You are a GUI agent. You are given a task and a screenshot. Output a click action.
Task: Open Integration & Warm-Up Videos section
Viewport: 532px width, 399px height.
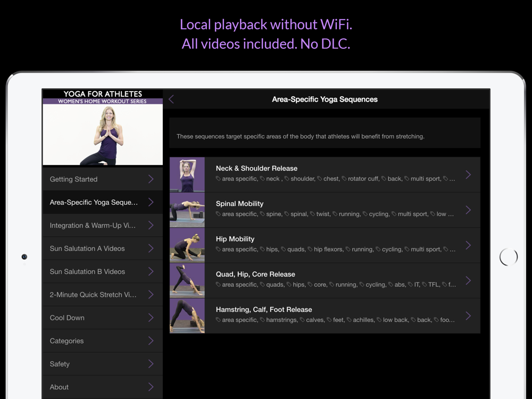click(x=103, y=225)
